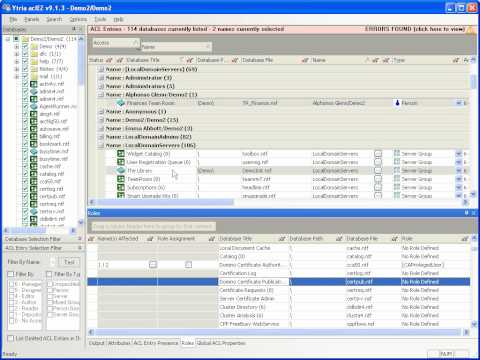Check the Person type filter option
The width and height of the screenshot is (480, 360).
pos(50,290)
